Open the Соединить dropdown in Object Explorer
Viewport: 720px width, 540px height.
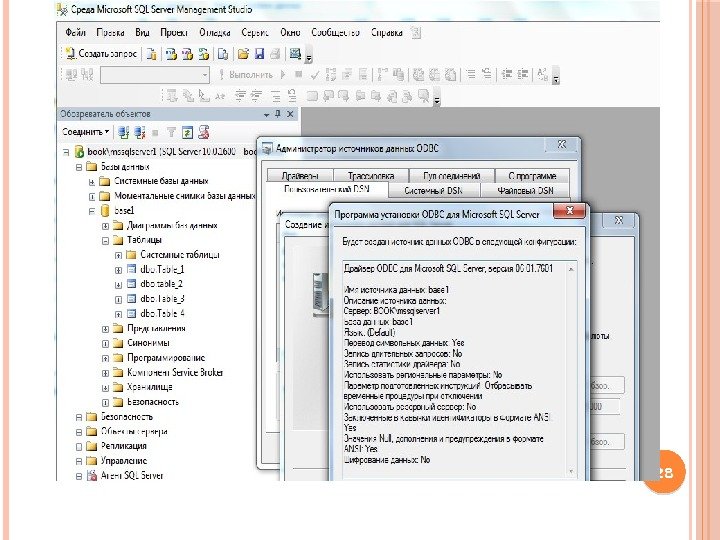pos(86,132)
